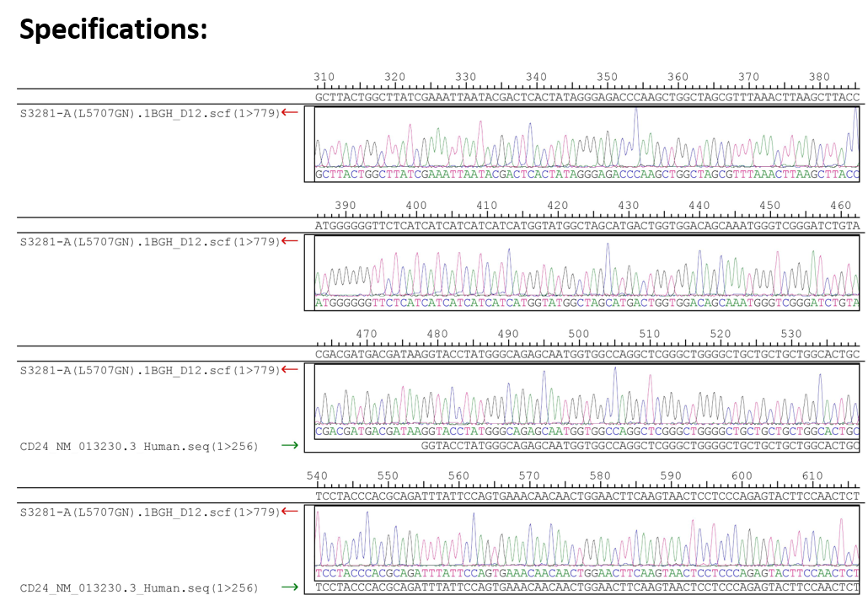Click position 500 on the ruler
This screenshot has height=606, width=868.
(x=578, y=334)
